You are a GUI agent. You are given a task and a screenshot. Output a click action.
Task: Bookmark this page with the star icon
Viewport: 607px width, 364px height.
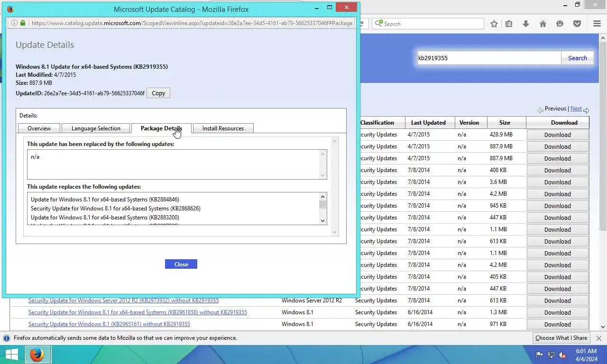coord(494,24)
